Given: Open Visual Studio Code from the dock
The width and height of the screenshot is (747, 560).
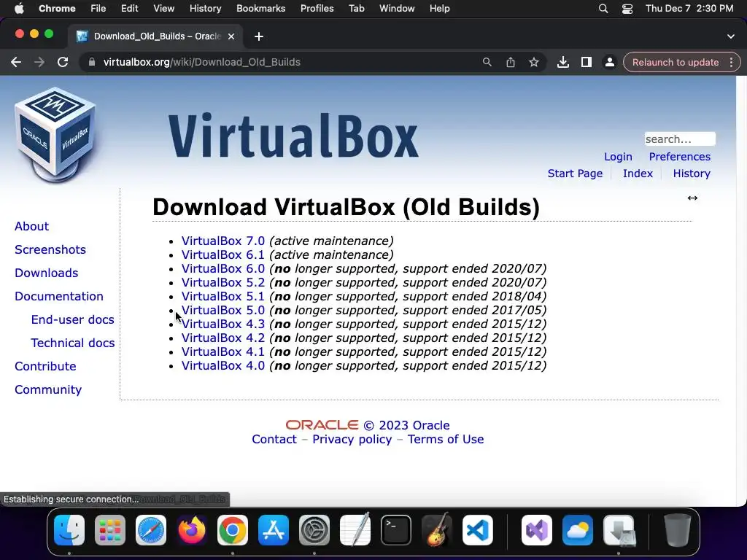Looking at the screenshot, I should [478, 530].
